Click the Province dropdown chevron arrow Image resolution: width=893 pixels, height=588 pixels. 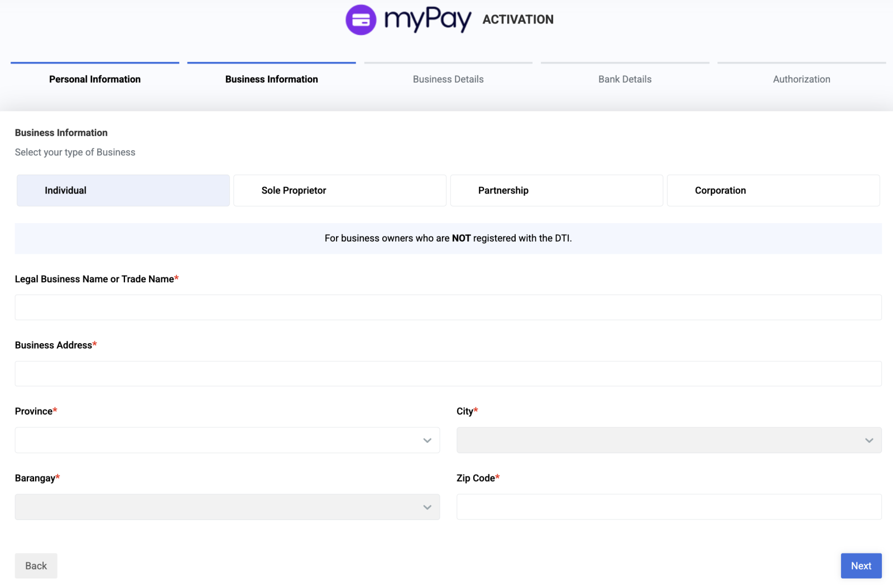pos(427,440)
